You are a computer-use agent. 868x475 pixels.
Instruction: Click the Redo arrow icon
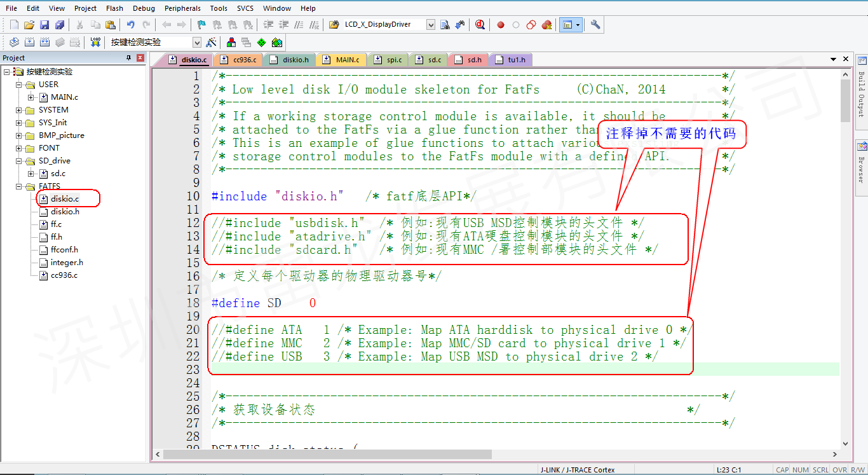point(146,25)
